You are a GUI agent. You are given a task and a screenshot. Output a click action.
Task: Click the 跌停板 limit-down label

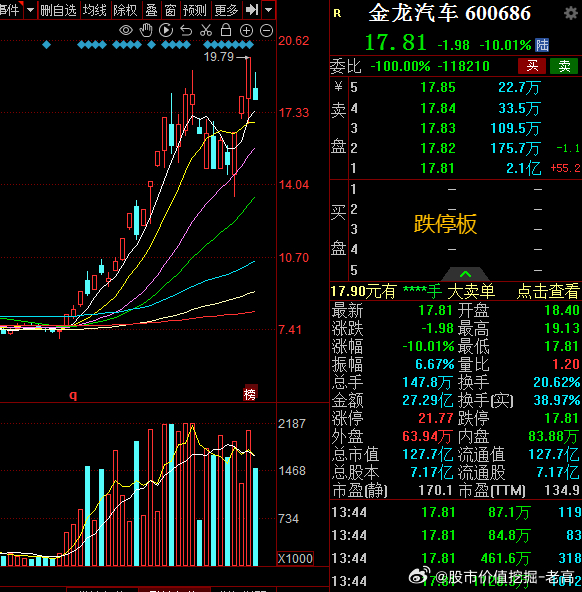[445, 224]
